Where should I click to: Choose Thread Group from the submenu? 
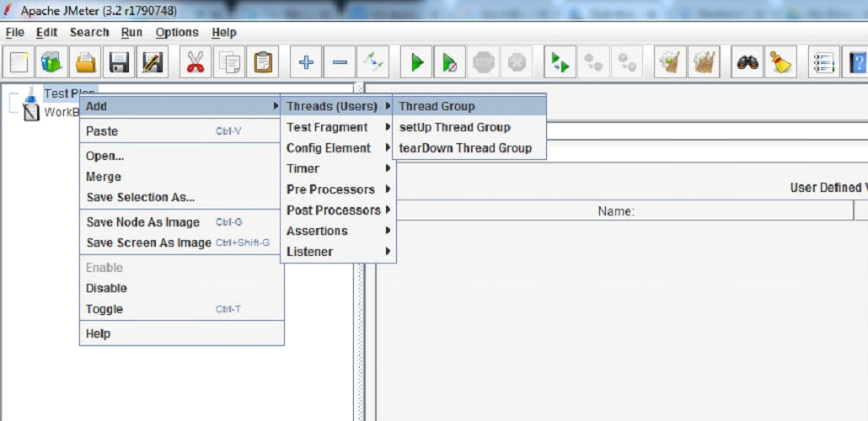point(469,106)
